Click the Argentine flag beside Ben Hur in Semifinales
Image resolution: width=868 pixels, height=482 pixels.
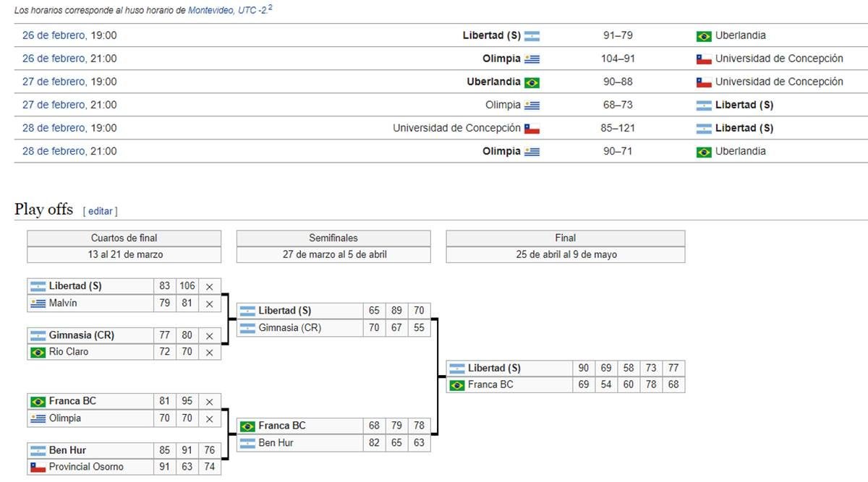point(247,443)
